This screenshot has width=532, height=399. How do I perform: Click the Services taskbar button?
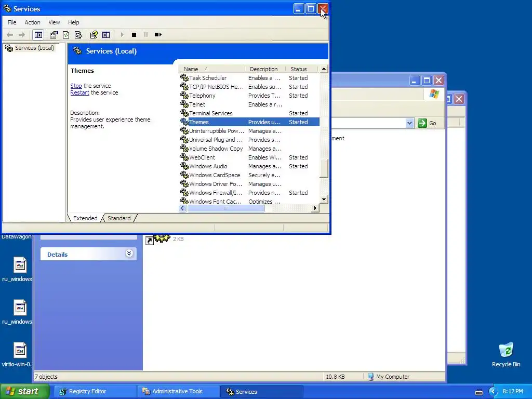261,392
